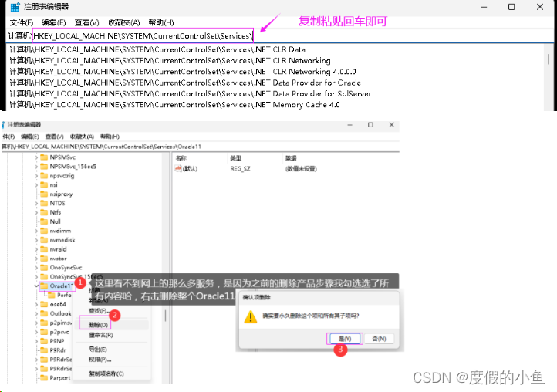Screen dimensions: 557x392
Task: Expand the nvstor tree node
Action: pos(36,259)
